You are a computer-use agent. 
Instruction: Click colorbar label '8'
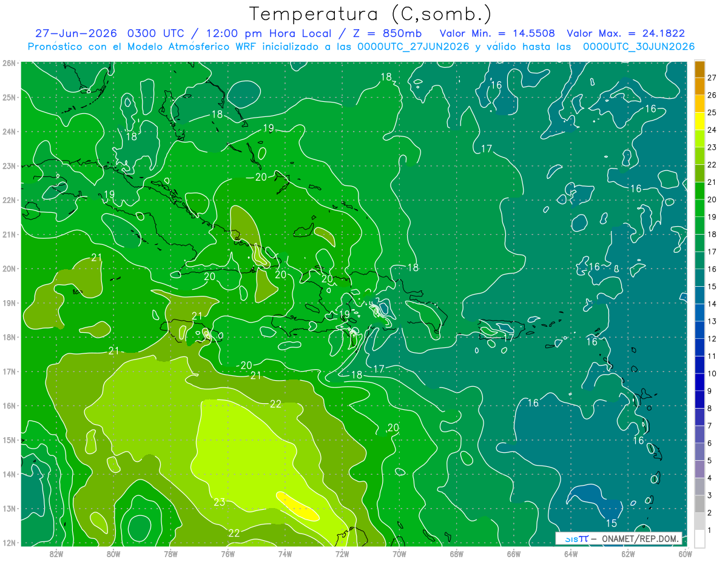pos(710,409)
